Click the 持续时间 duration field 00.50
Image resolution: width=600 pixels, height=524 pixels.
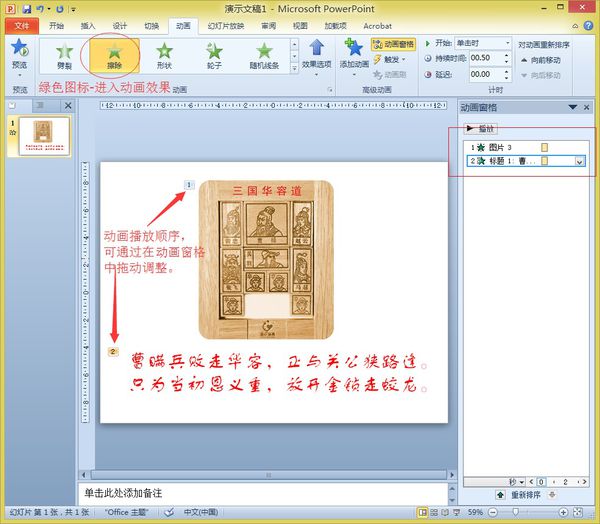(485, 58)
